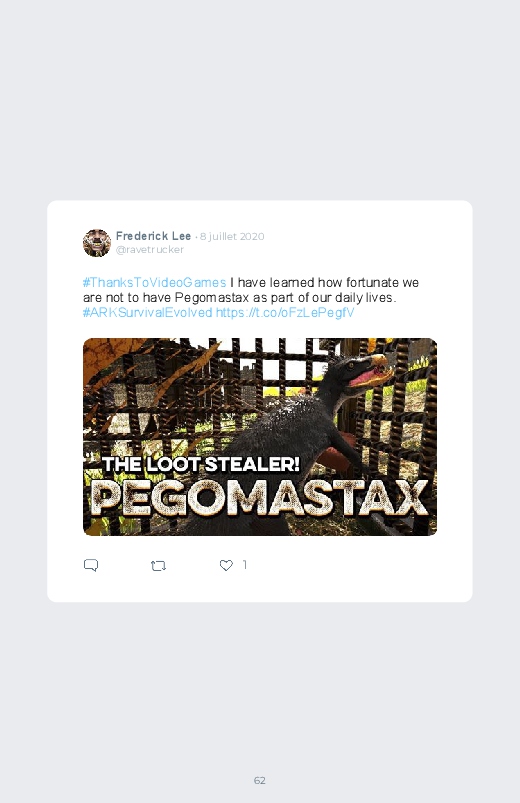This screenshot has height=803, width=520.
Task: Click THE LOOT STEALER! caption
Action: pos(201,464)
